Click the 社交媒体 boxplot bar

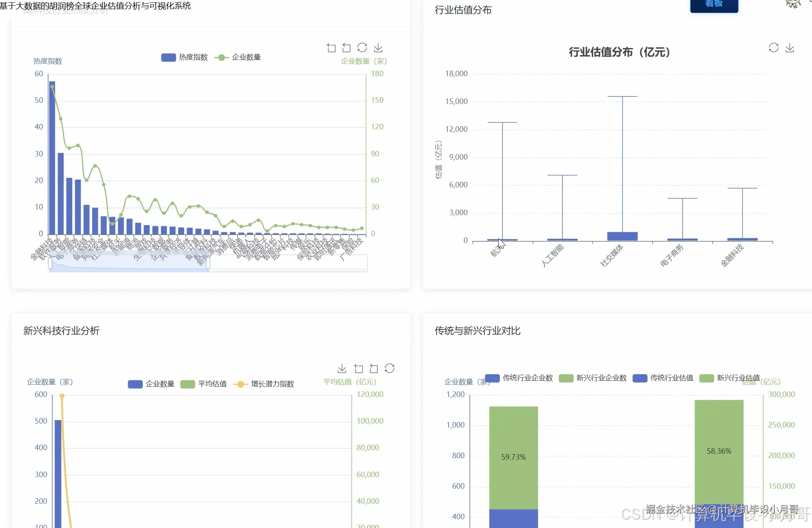coord(622,236)
